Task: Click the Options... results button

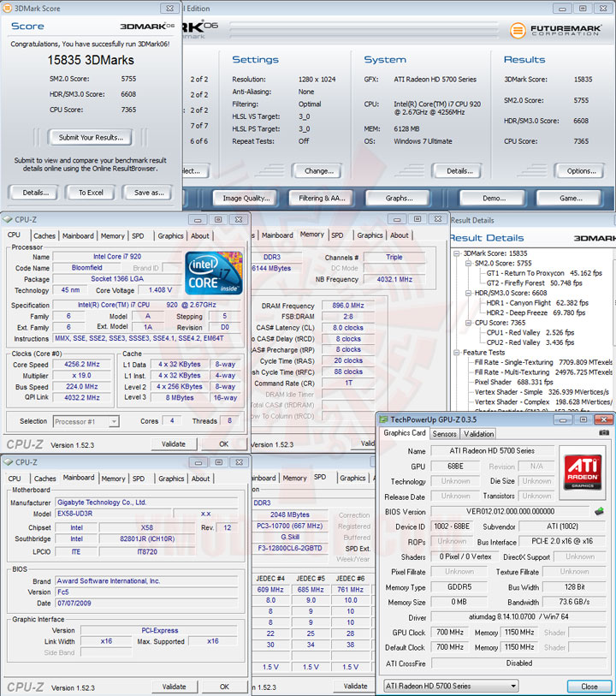Action: tap(582, 171)
